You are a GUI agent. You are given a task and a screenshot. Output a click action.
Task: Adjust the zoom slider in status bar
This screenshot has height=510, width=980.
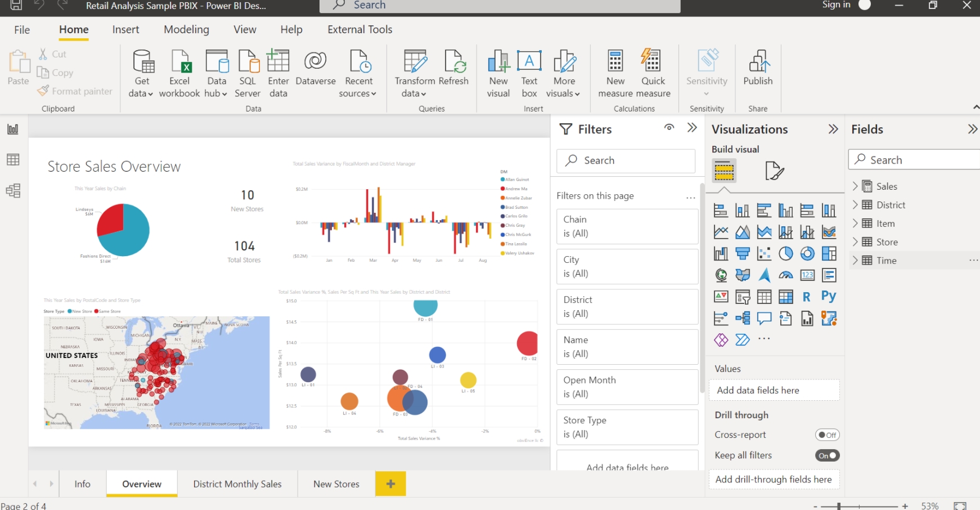pyautogui.click(x=839, y=506)
